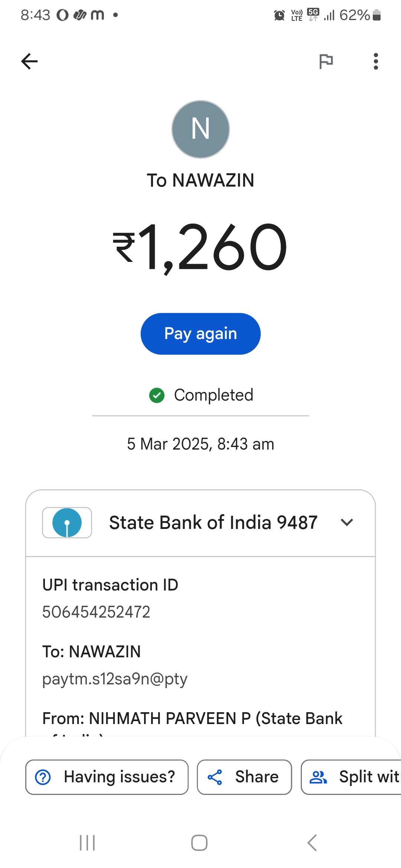
Task: Tap the people icon for splitting
Action: pos(318,777)
